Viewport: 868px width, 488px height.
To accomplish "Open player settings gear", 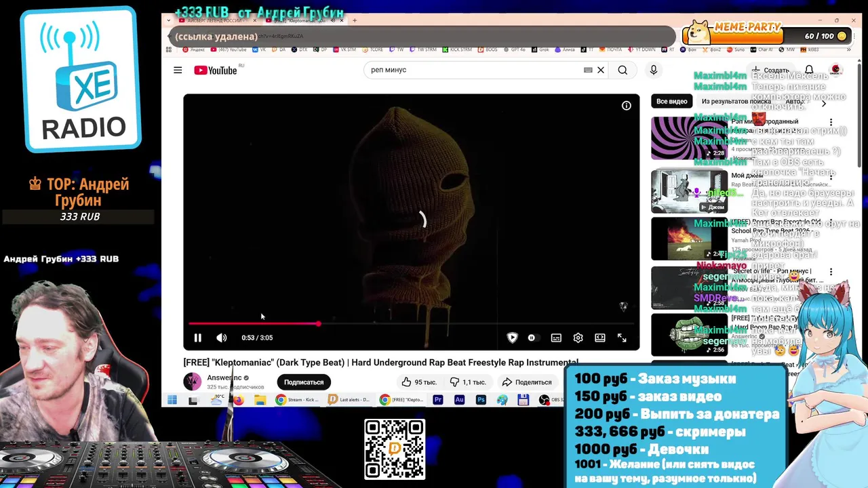I will (x=578, y=338).
